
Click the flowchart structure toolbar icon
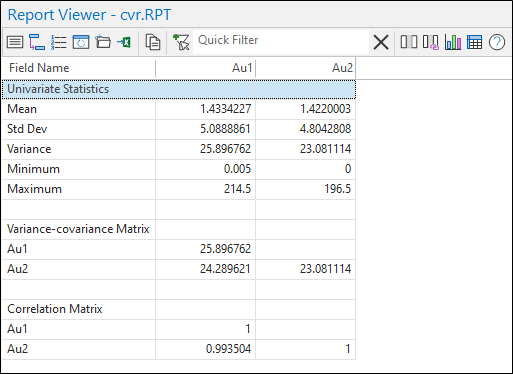coord(37,42)
